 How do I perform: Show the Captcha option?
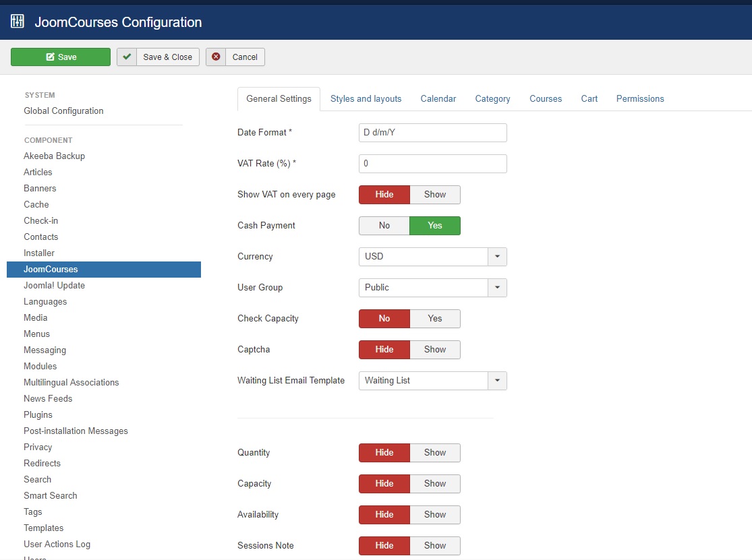point(434,349)
